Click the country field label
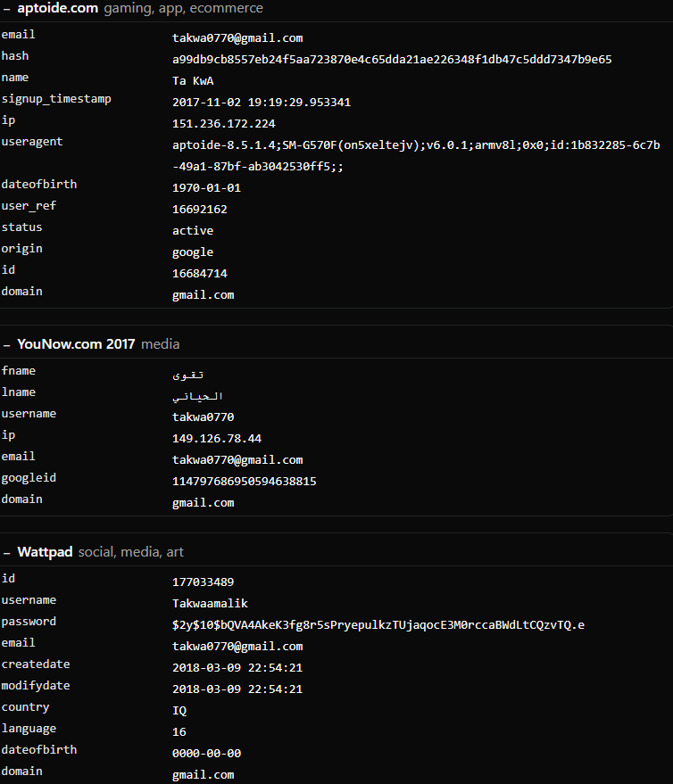This screenshot has height=784, width=673. (25, 707)
